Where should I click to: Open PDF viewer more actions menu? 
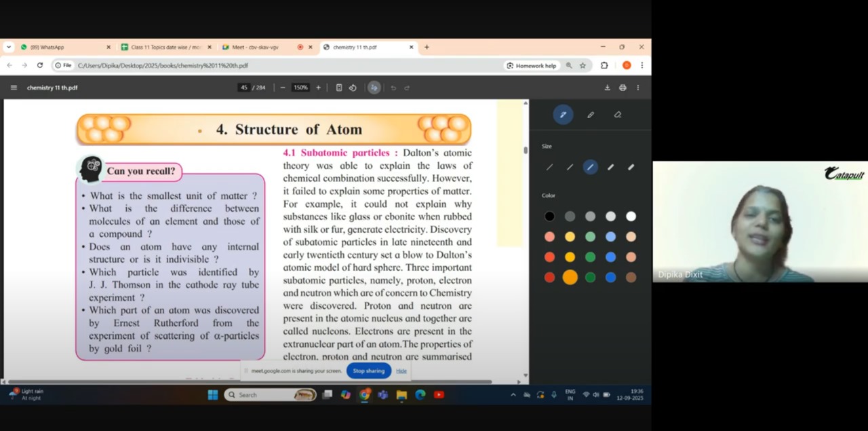(637, 88)
